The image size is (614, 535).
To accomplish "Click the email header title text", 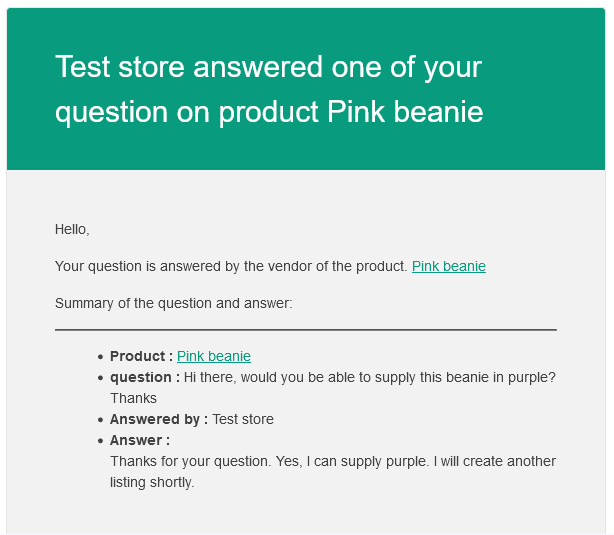I will coord(269,89).
